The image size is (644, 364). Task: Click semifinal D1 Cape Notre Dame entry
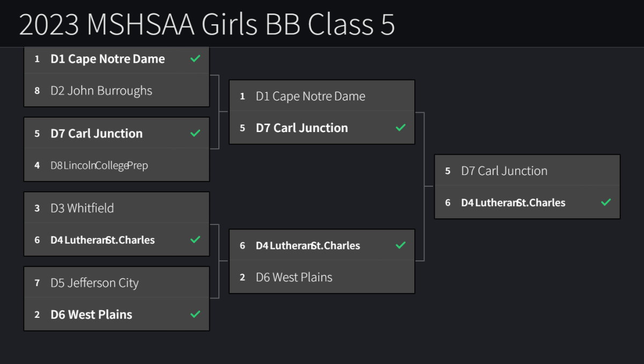click(310, 97)
